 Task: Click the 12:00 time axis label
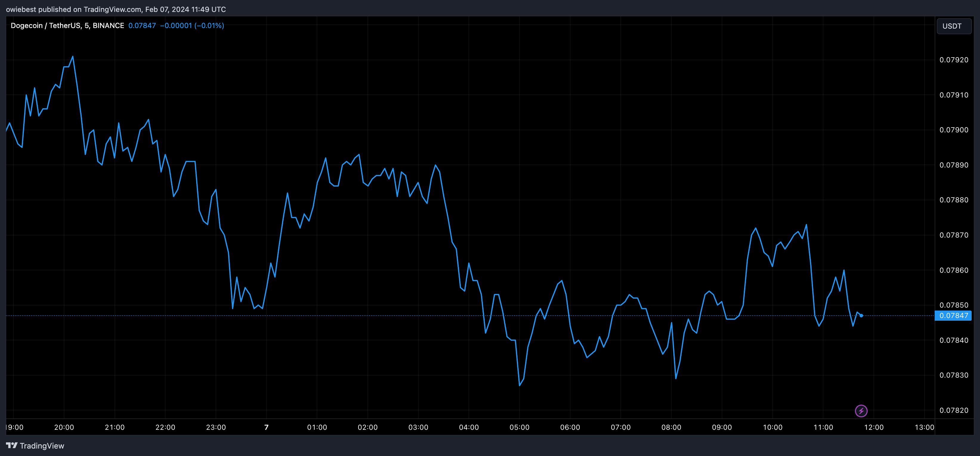874,427
